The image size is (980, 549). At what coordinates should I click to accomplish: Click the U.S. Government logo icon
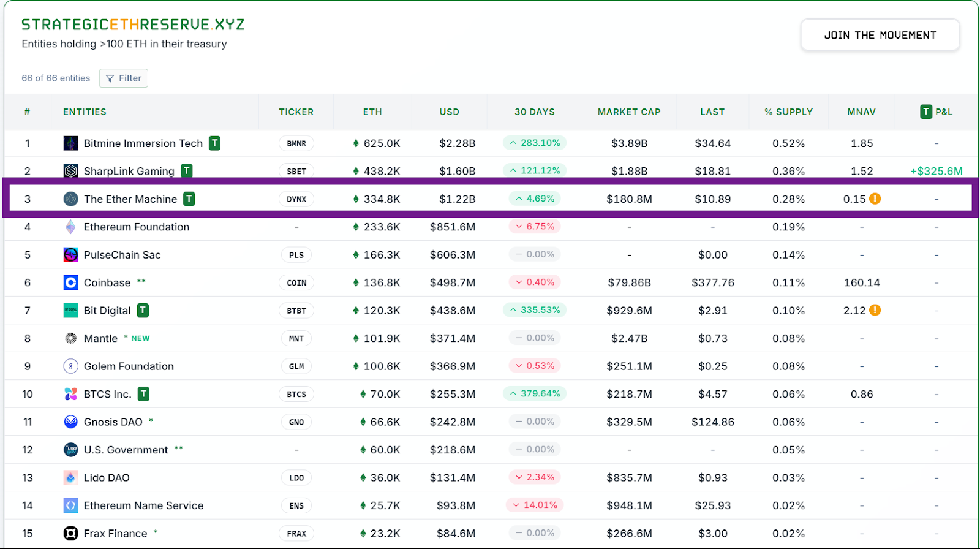coord(71,450)
